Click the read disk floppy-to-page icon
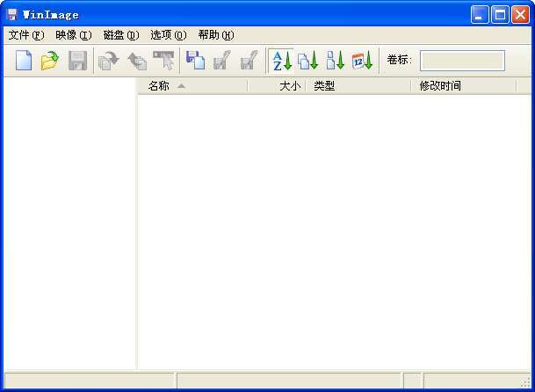 tap(195, 61)
